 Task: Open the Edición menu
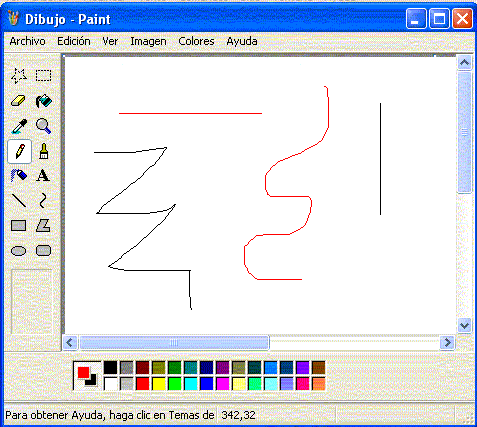(74, 41)
